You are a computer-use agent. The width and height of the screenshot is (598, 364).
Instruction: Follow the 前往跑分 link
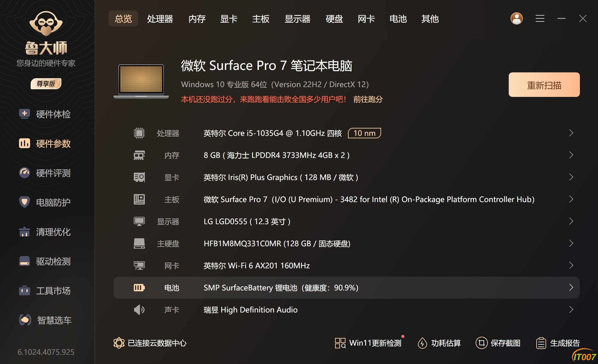pos(368,99)
